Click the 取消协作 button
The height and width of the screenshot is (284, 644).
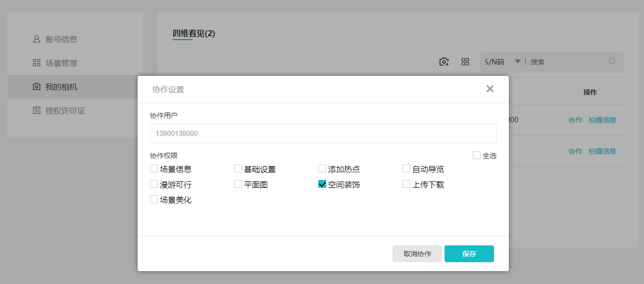pos(417,254)
